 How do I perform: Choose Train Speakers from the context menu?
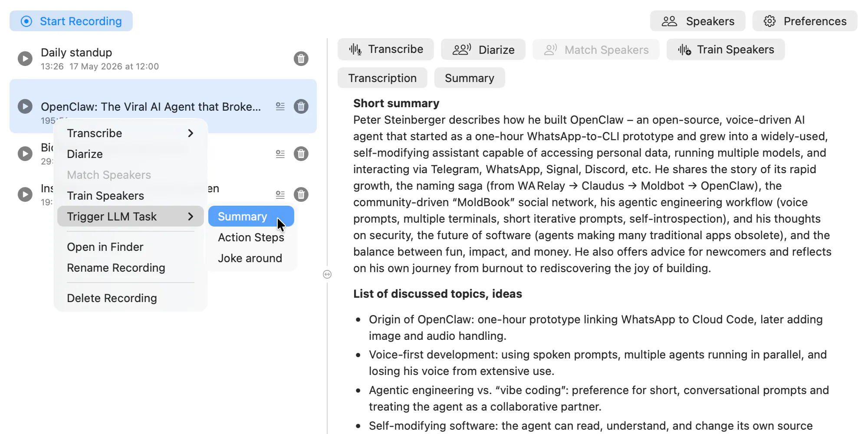130,196
